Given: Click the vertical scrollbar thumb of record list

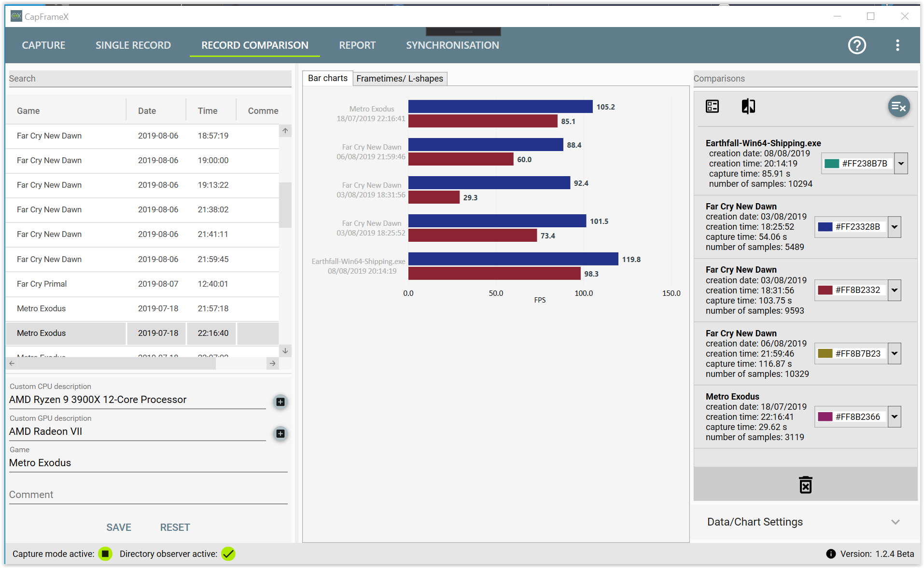Looking at the screenshot, I should click(285, 205).
